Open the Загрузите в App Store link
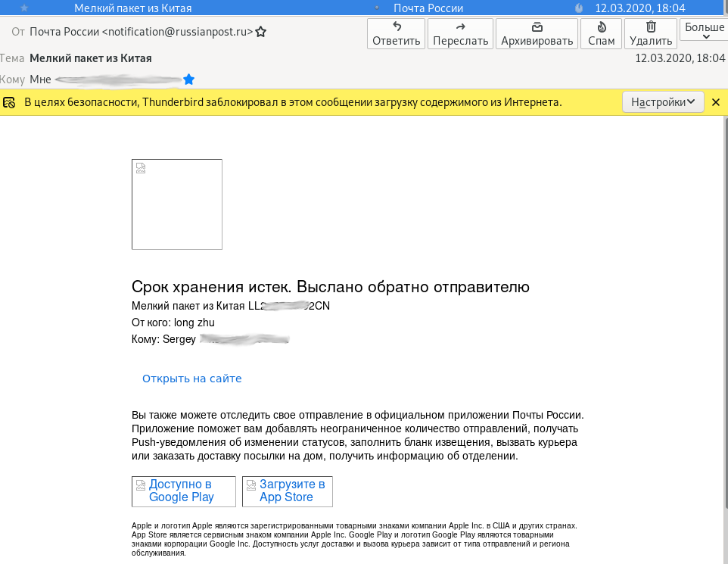 (x=288, y=491)
